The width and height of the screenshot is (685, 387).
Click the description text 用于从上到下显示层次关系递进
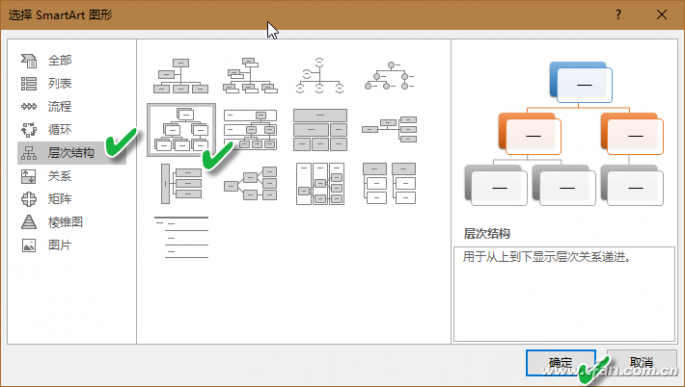coord(547,257)
